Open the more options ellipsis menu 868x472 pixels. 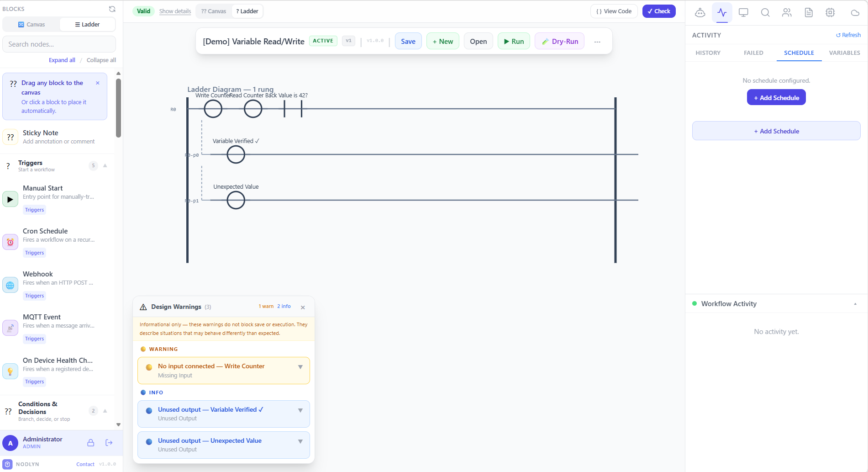tap(597, 42)
